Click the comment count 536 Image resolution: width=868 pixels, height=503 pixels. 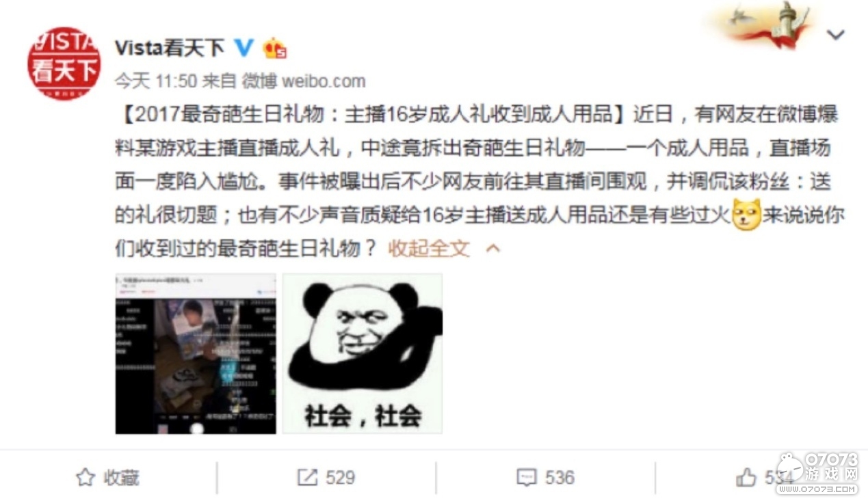point(559,477)
